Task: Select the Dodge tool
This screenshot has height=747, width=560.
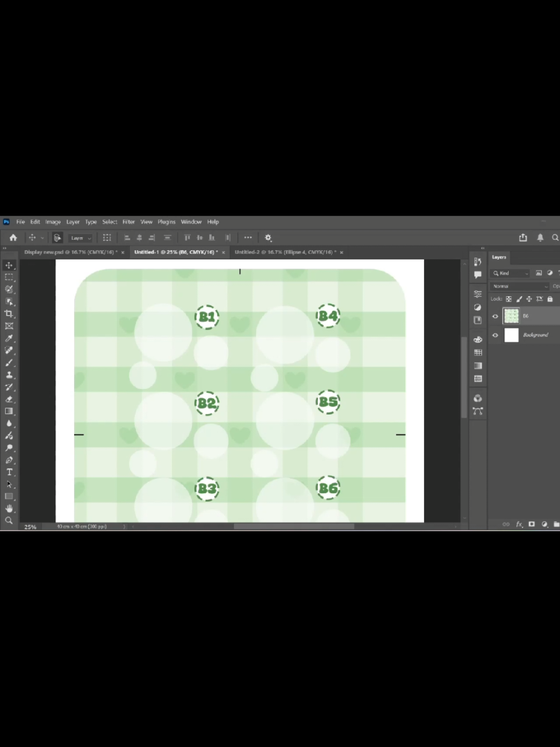Action: pos(9,448)
